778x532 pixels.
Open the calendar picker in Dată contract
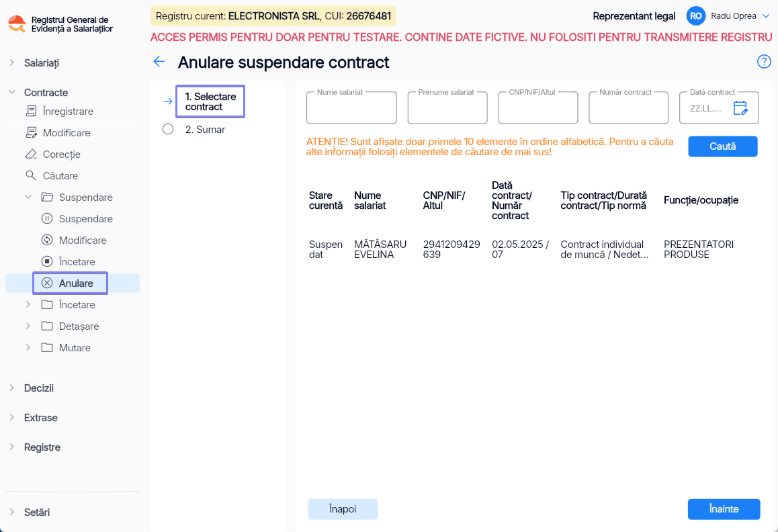coord(740,107)
